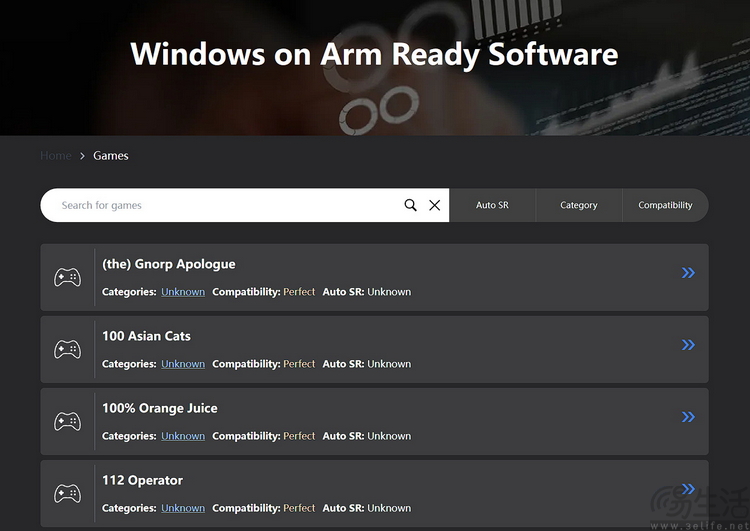Open the Auto SR filter dropdown

click(492, 205)
